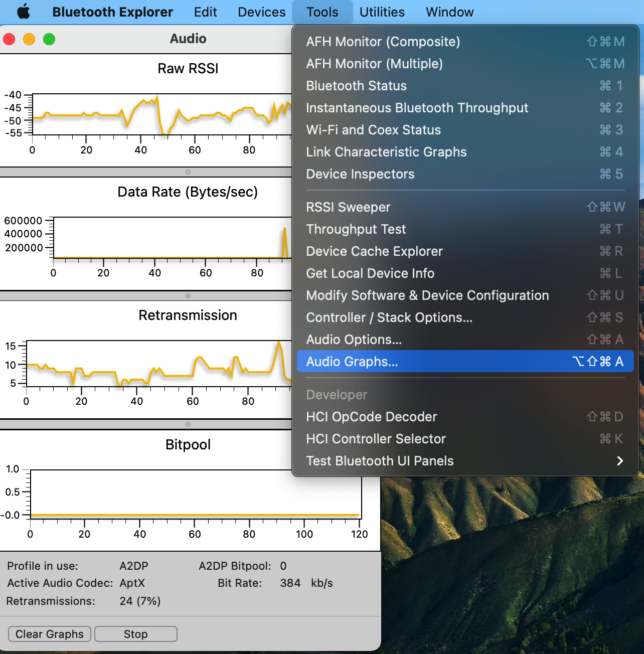
Task: Click the A2DP Bitpool label
Action: 235,566
